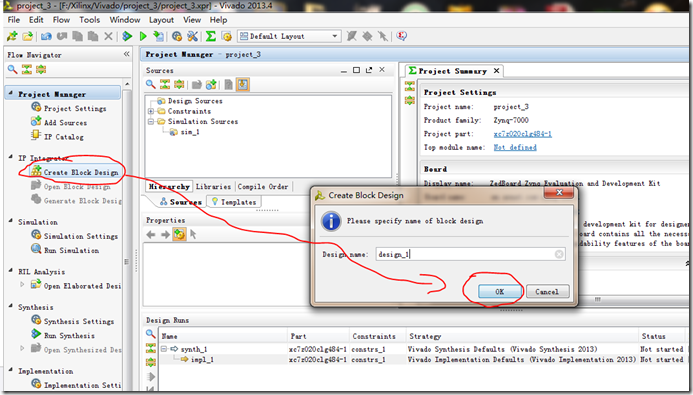Screen dimensions: 693x395
Task: Select Design Sources folder in Sources tree
Action: [190, 101]
